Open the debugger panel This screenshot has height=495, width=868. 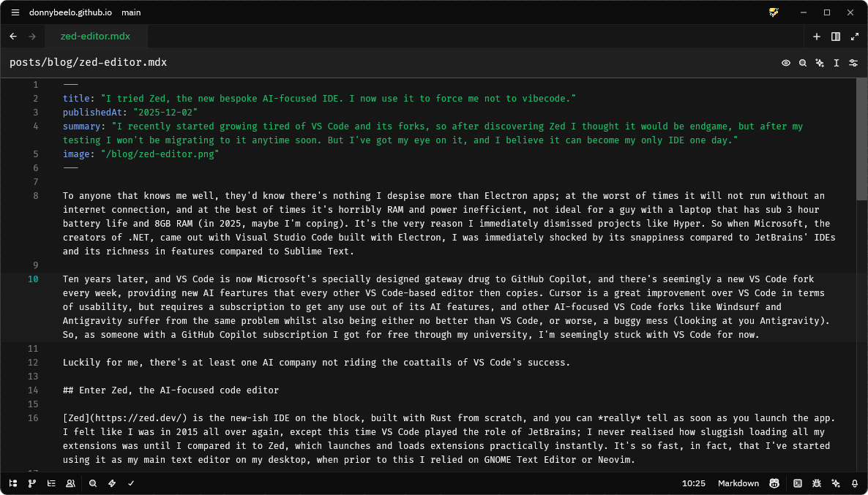click(x=817, y=483)
